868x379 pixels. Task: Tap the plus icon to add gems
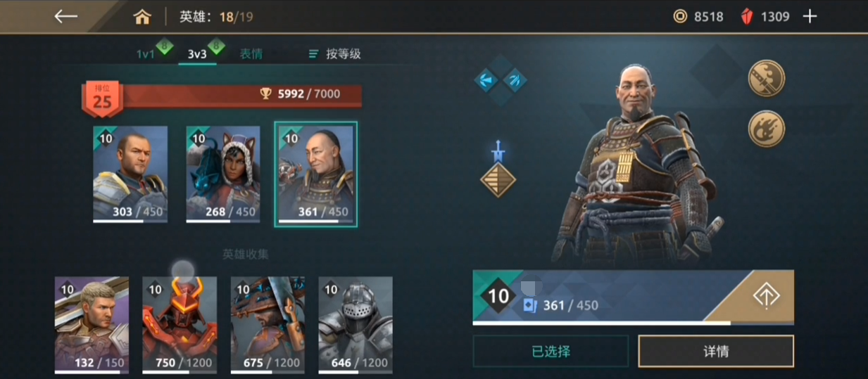tap(810, 16)
